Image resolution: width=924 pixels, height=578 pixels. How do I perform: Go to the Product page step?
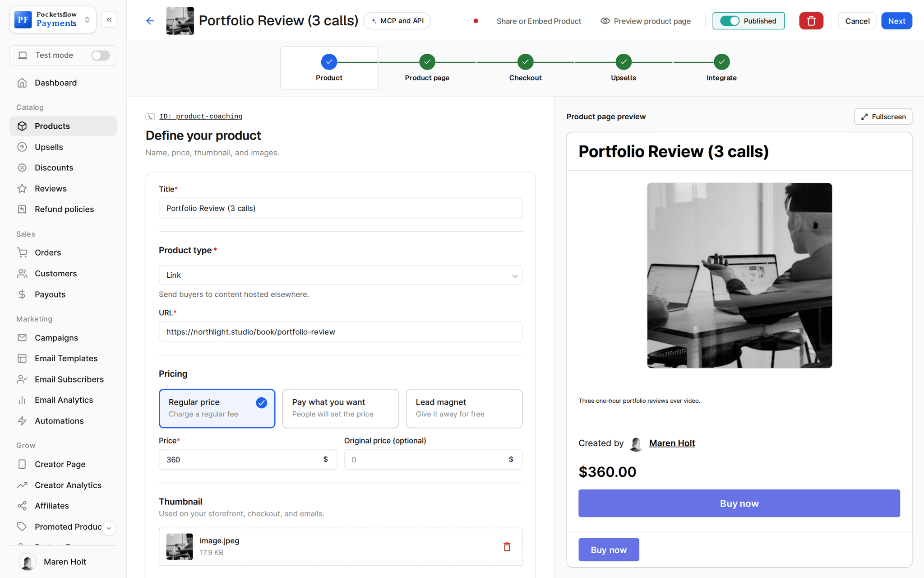(x=427, y=68)
